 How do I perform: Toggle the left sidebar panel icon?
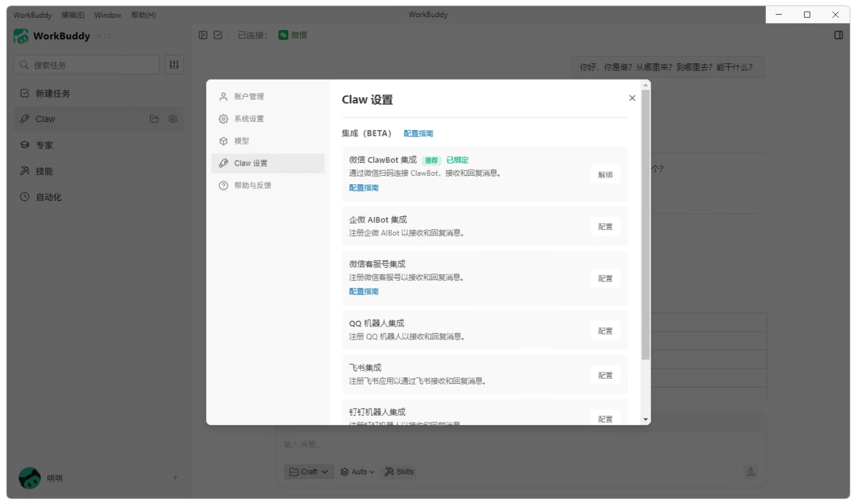(x=203, y=35)
